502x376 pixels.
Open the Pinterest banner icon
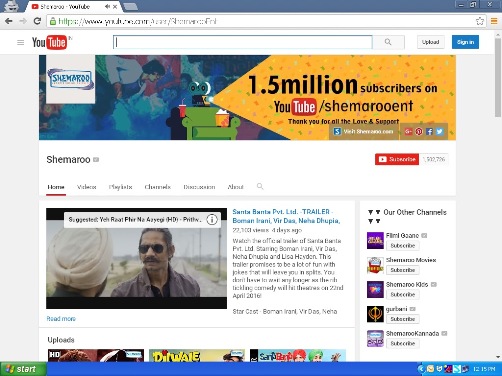419,131
